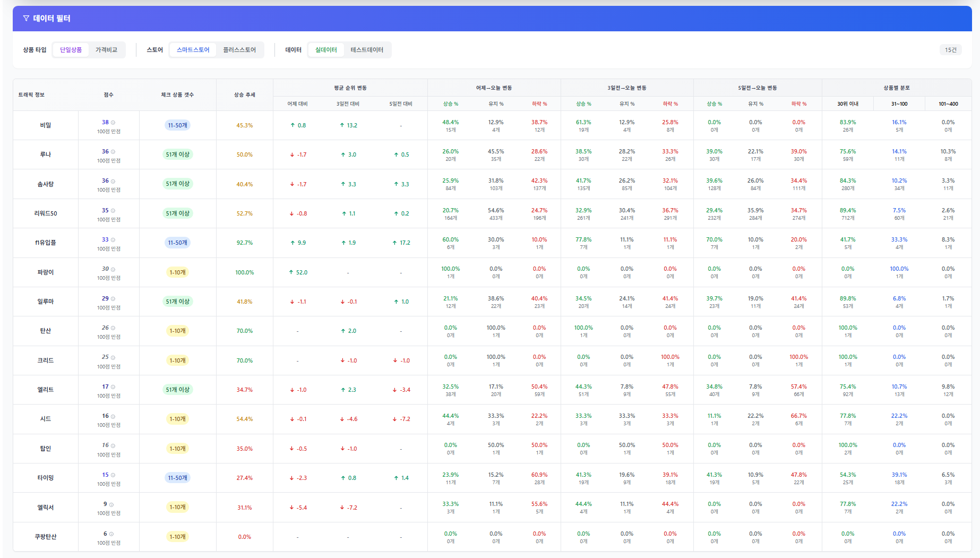Click the 52.0 rank change value
980x558 pixels.
[298, 272]
